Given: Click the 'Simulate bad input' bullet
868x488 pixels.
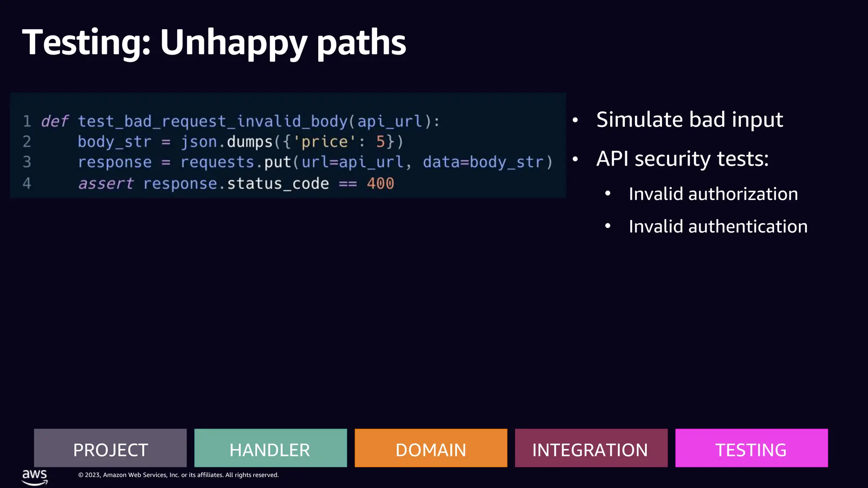Looking at the screenshot, I should point(690,119).
